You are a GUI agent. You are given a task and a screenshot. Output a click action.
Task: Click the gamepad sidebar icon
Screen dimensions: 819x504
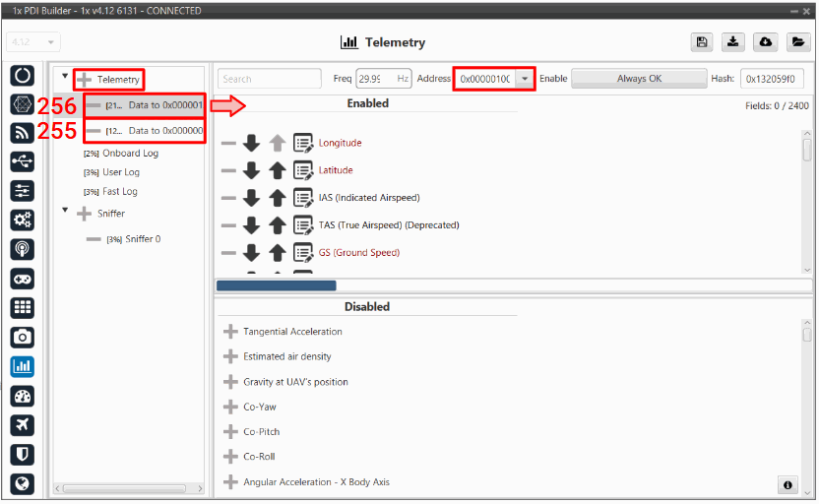click(x=23, y=279)
